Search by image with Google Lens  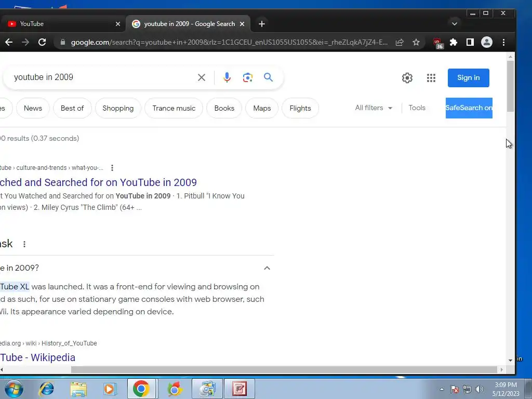(x=248, y=77)
